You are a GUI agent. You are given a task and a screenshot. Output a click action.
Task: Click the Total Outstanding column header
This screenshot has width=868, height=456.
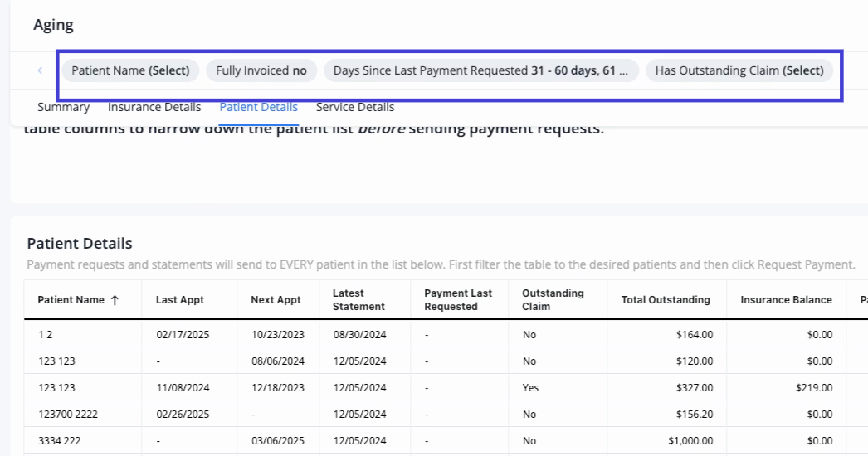pos(666,300)
